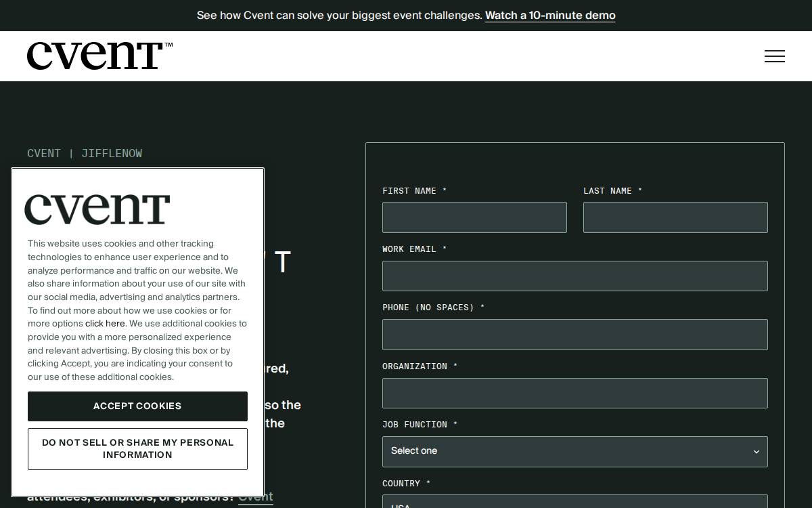Image resolution: width=812 pixels, height=508 pixels.
Task: Open the Watch a 10-minute demo link
Action: tap(550, 16)
